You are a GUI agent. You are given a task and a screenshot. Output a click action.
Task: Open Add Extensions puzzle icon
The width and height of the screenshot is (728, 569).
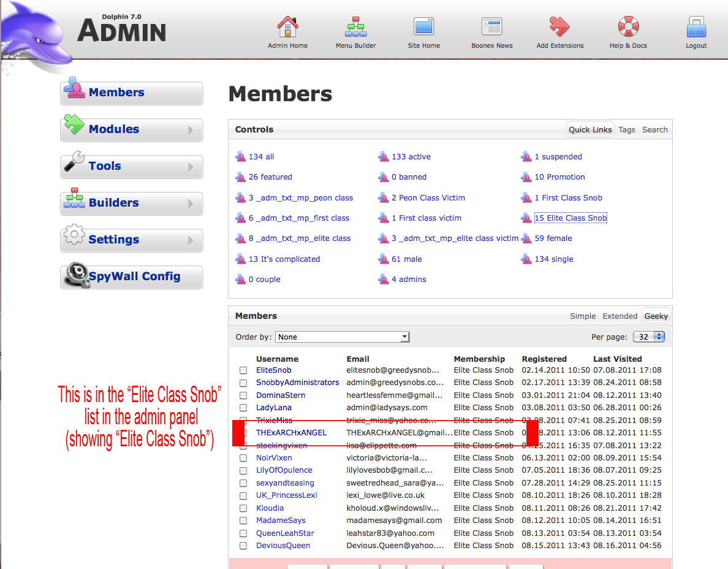[559, 26]
